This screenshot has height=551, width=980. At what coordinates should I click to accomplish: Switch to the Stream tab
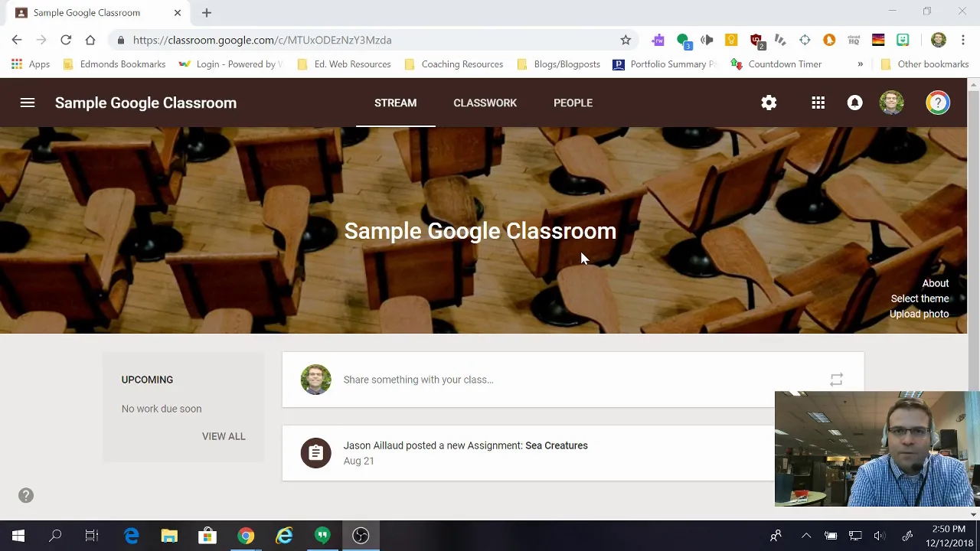(x=396, y=103)
